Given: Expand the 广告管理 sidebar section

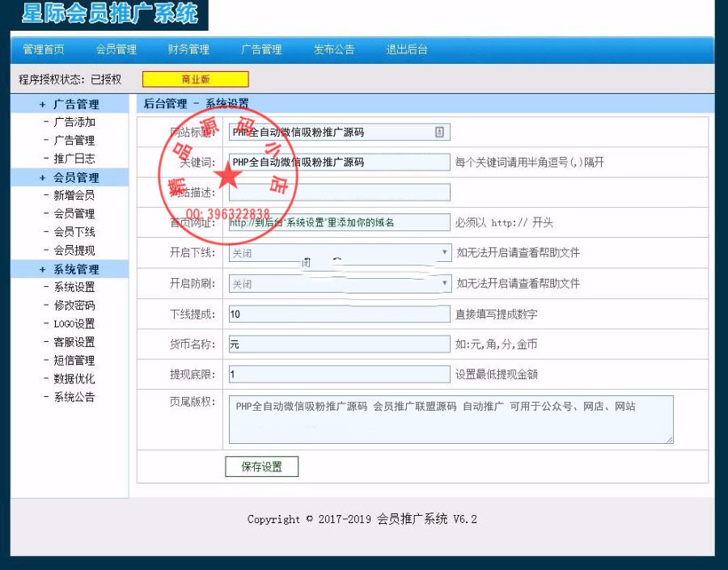Looking at the screenshot, I should (x=69, y=103).
